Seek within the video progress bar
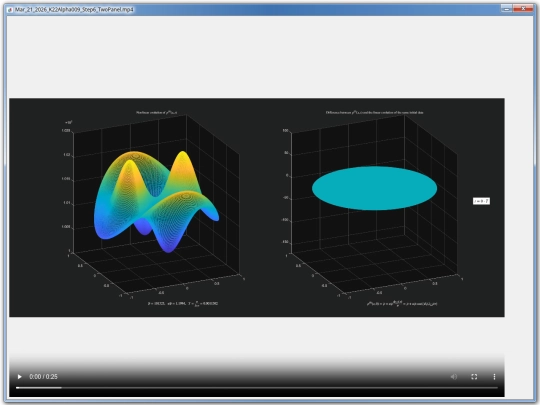540x405 pixels. [257, 388]
